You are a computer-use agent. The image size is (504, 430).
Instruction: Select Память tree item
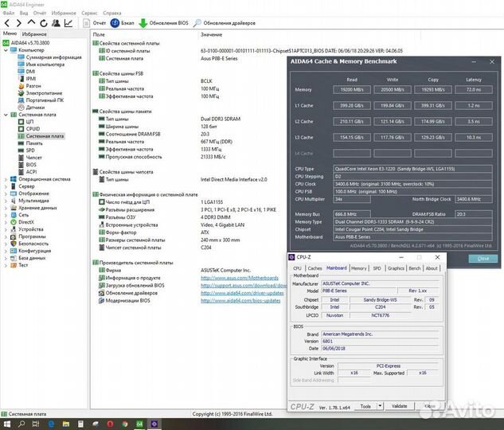click(x=30, y=143)
